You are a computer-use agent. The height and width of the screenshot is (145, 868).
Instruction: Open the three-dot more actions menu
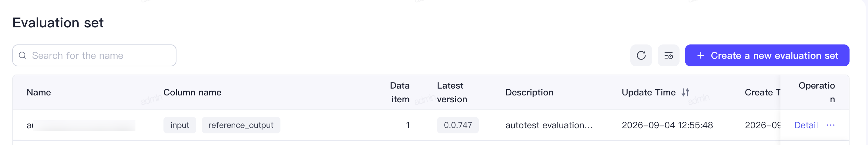pos(831,125)
